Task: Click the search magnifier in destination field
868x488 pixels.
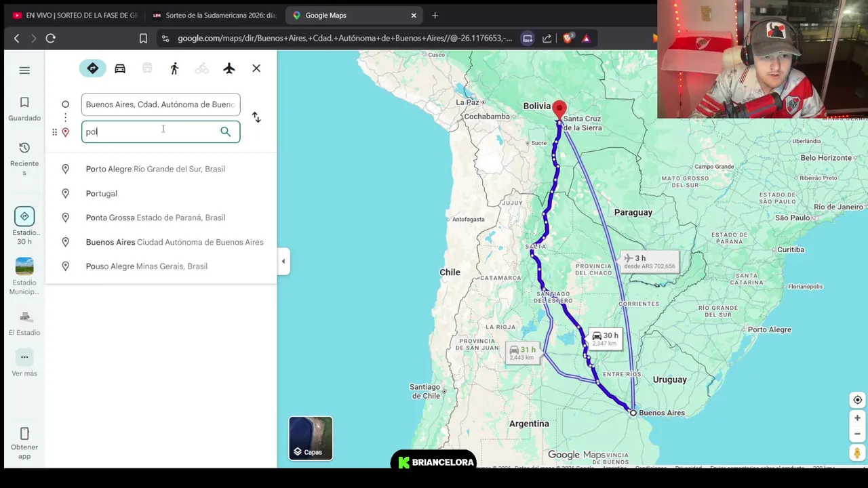Action: 226,131
